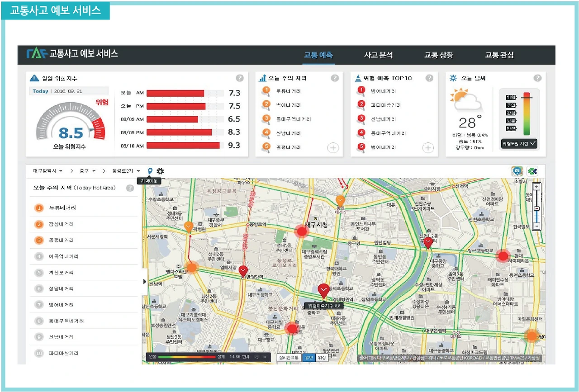Switch to the 교통 예측 tab
Image resolution: width=579 pixels, height=392 pixels.
[318, 55]
